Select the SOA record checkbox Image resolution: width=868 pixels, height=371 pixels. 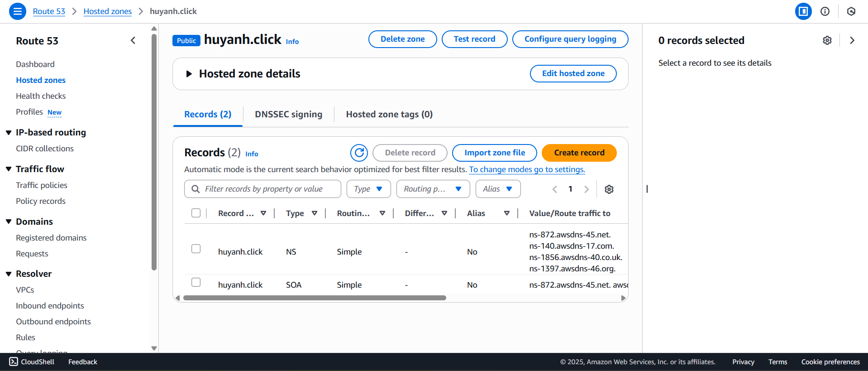[x=196, y=282]
